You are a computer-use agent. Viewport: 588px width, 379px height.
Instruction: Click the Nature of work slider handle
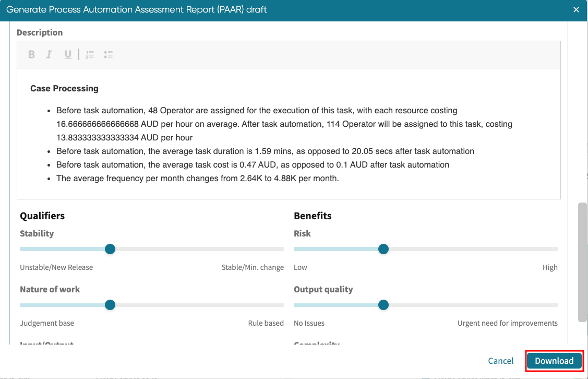pos(110,305)
